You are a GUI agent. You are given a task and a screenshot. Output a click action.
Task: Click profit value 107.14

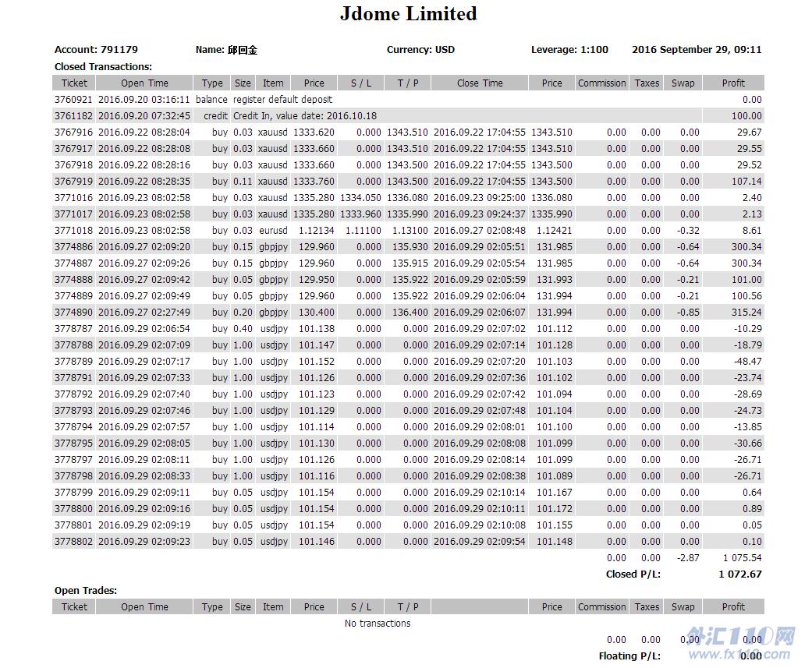[x=746, y=182]
